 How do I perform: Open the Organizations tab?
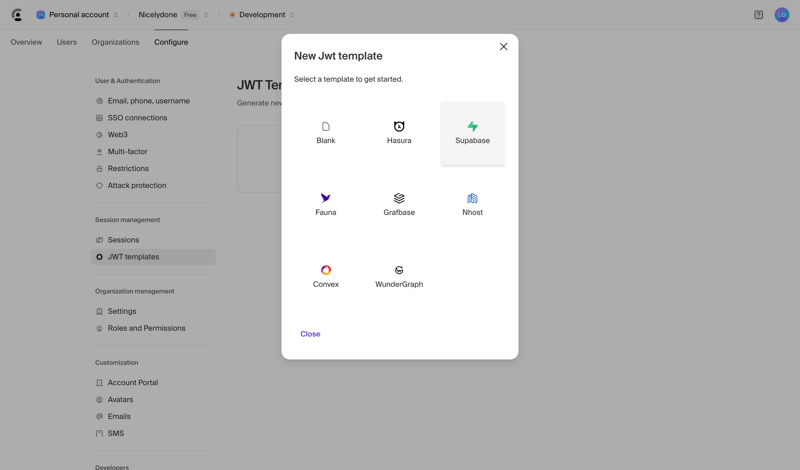[115, 42]
